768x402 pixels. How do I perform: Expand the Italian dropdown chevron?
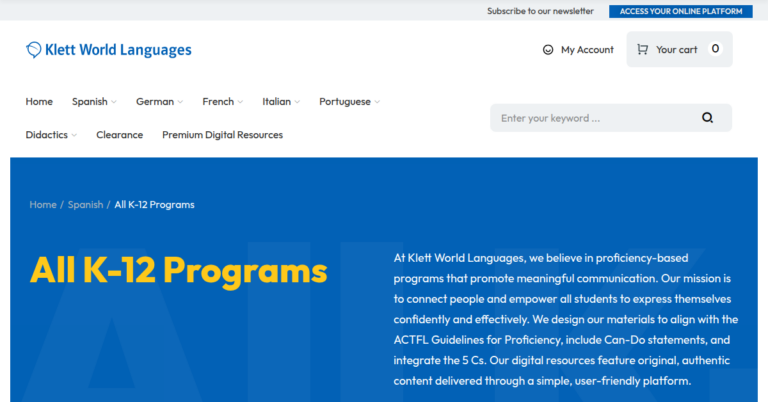(x=297, y=102)
